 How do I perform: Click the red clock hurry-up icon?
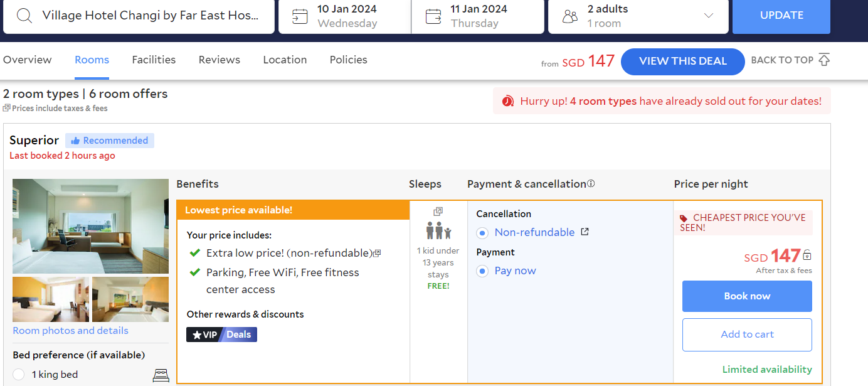tap(507, 101)
